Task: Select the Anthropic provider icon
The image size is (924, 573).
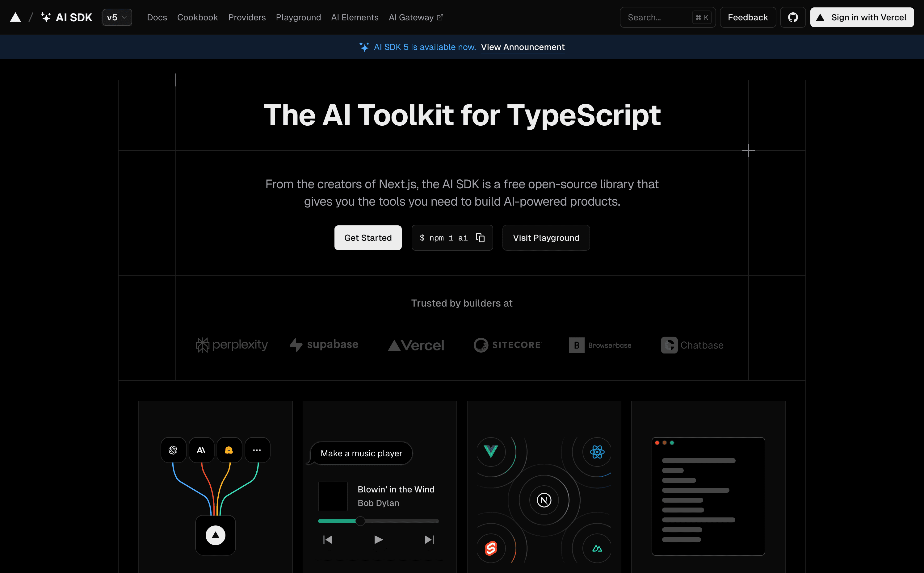Action: pos(201,450)
